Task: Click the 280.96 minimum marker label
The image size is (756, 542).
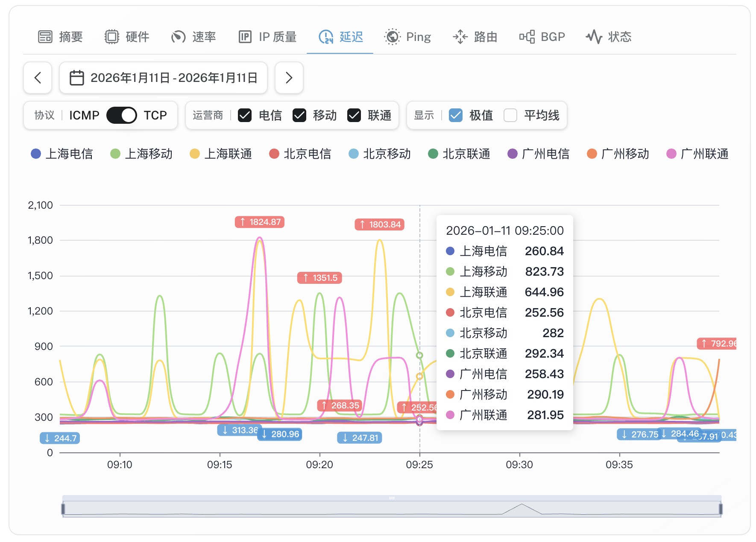Action: click(x=280, y=434)
